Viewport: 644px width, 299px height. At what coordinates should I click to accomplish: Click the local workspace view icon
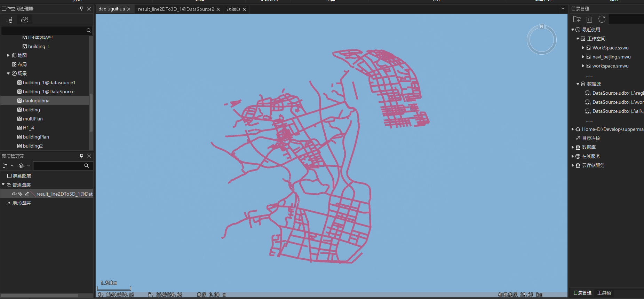(9, 19)
